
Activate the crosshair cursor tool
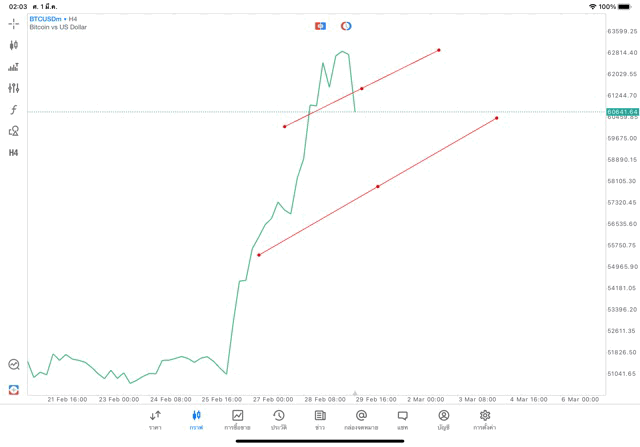tap(13, 23)
